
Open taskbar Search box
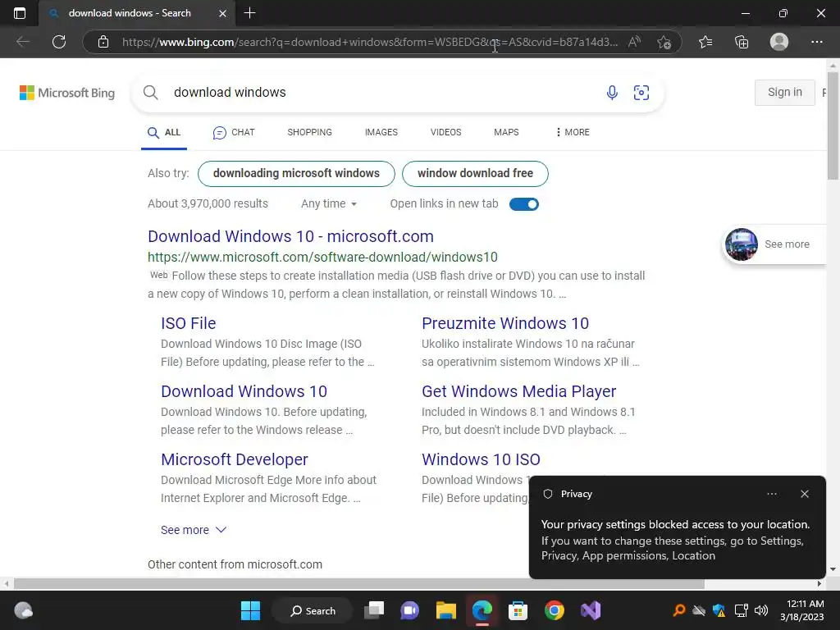(x=313, y=610)
